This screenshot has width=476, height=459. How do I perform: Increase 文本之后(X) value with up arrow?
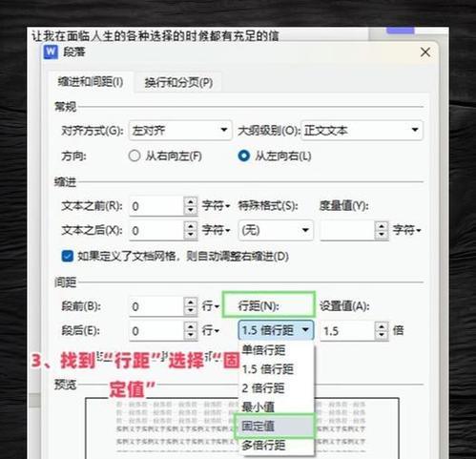pos(191,226)
